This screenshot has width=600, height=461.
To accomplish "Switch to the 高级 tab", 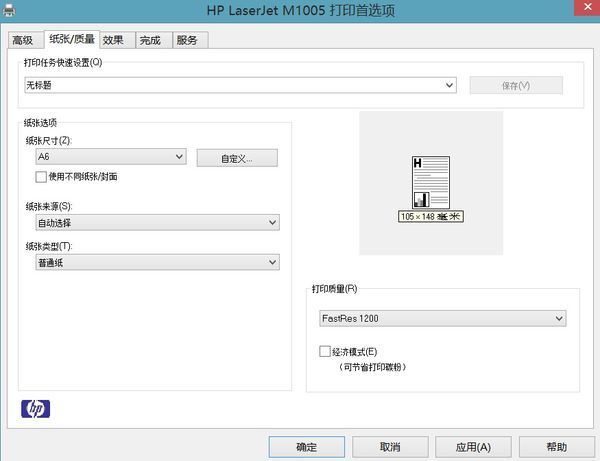I will (22, 40).
